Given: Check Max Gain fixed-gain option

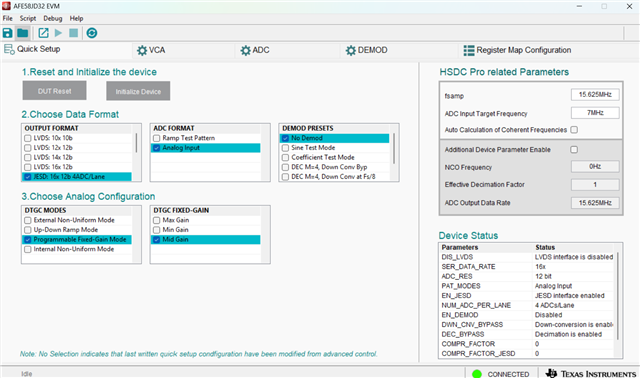Looking at the screenshot, I should coord(156,220).
